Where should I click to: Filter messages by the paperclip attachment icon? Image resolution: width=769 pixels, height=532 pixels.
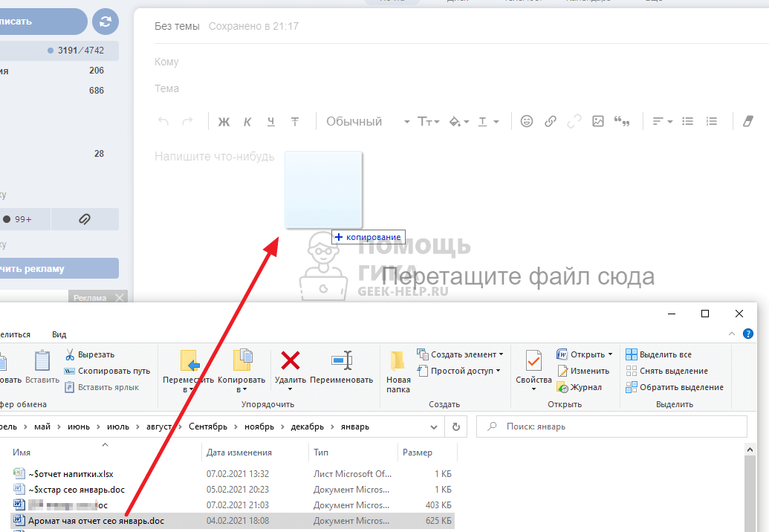(85, 219)
